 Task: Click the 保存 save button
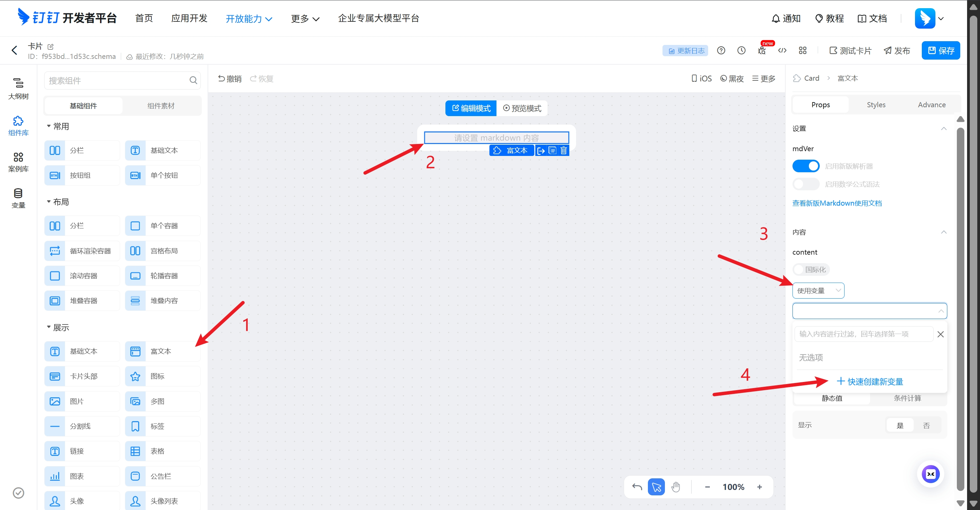tap(941, 51)
